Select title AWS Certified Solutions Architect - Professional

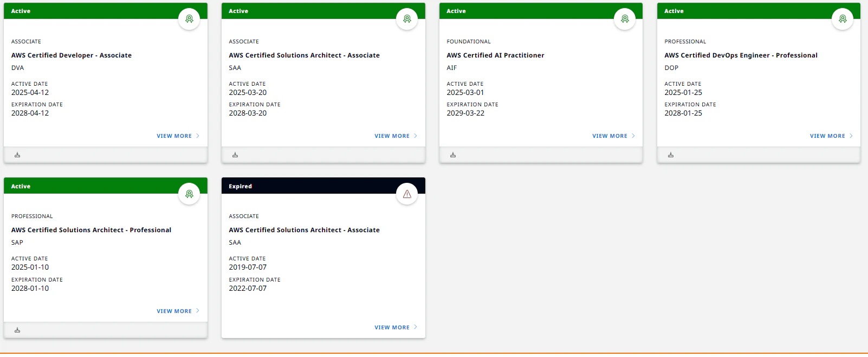point(91,230)
